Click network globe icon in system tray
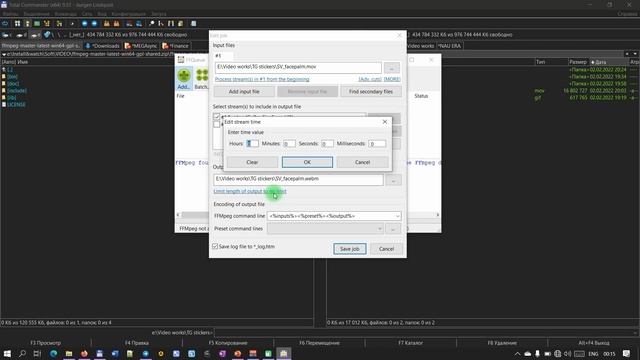The height and width of the screenshot is (360, 640). click(557, 353)
